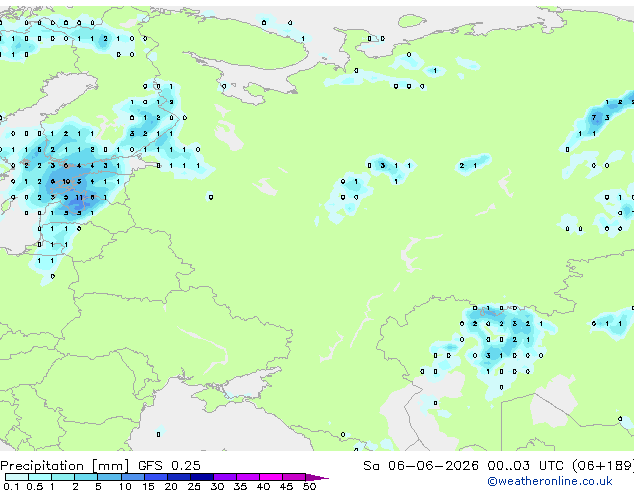Click the '00..03 UTC' time label
This screenshot has height=490, width=634.
(x=525, y=466)
